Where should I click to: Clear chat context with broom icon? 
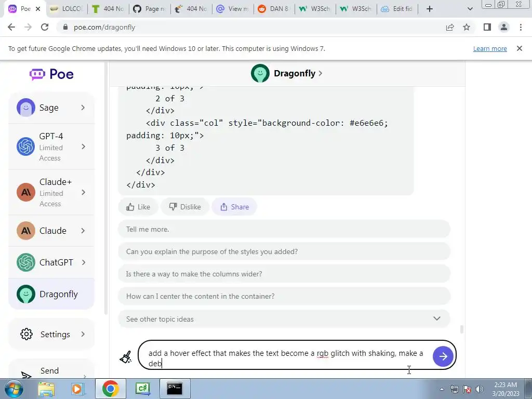126,357
